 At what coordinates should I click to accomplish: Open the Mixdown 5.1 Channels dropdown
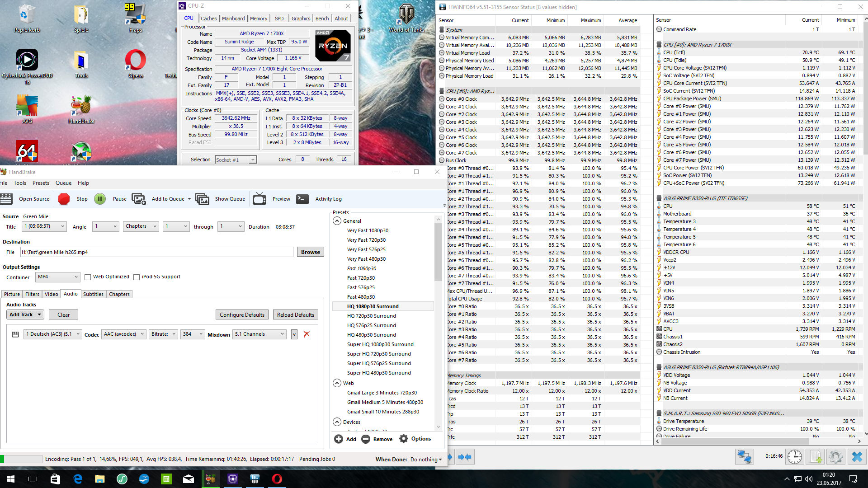point(260,334)
